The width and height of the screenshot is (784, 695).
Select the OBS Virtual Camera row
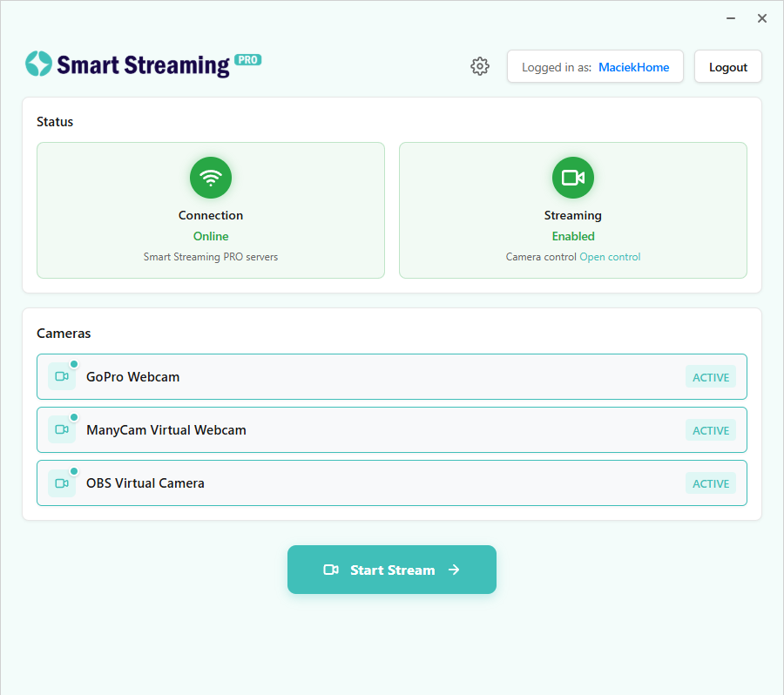[391, 483]
